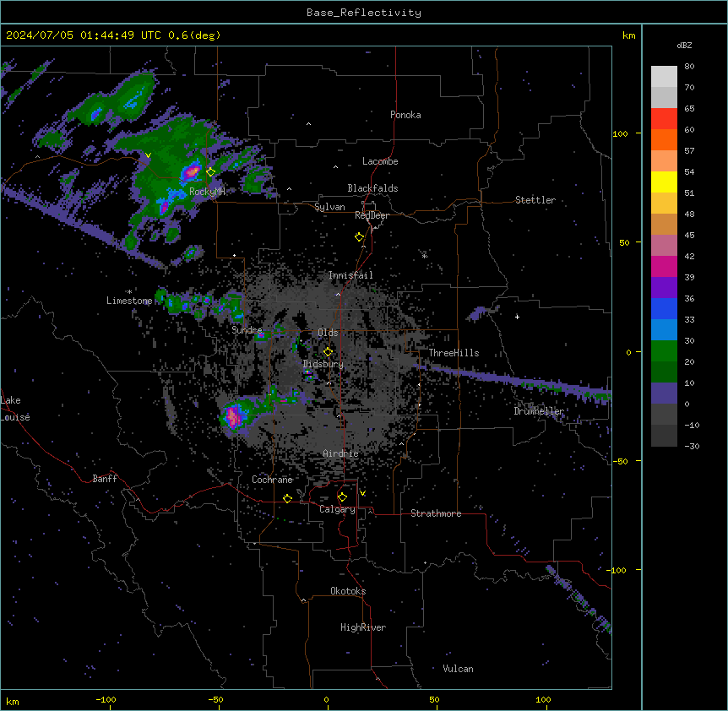Pick the blue 33-36 dBZ legend swatch
Viewport: 728px width, 711px height.
click(x=664, y=308)
